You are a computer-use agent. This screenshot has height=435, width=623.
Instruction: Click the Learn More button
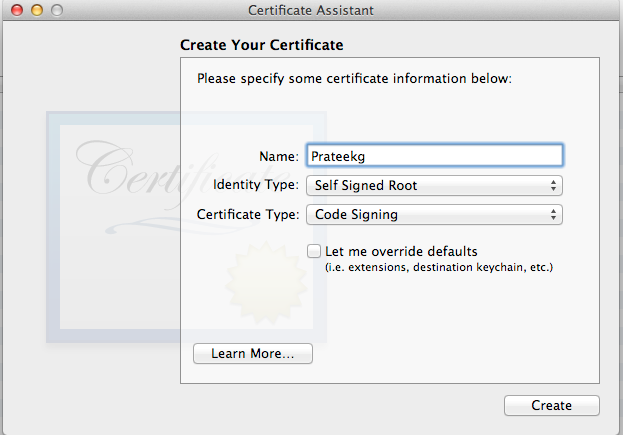252,354
